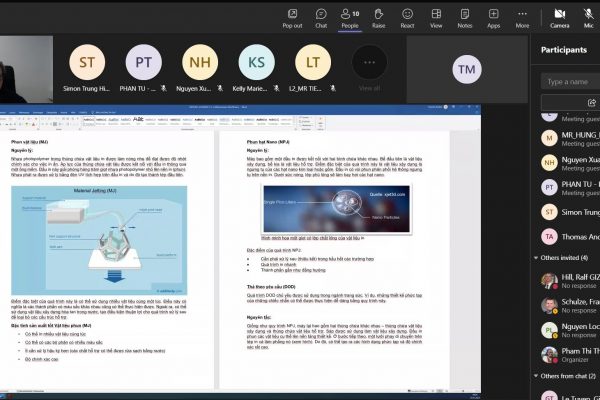Click the Pop out button
This screenshot has height=400, width=600.
292,17
